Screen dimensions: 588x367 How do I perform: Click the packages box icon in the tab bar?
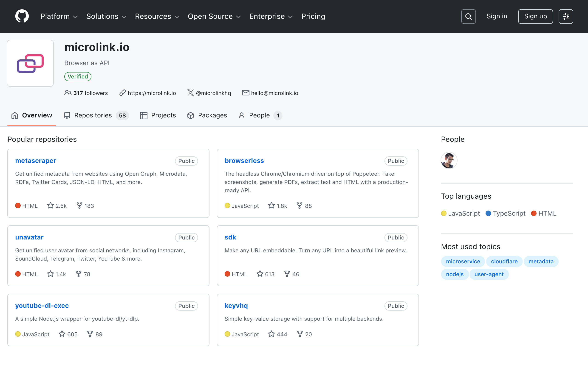191,115
